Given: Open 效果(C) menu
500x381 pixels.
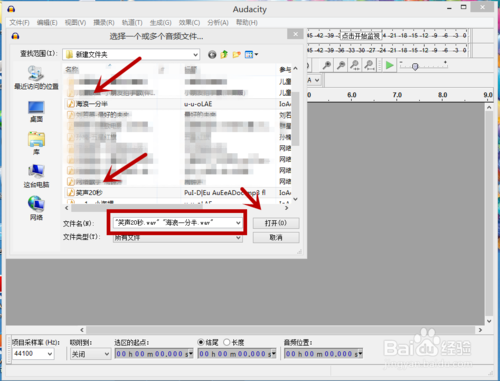Looking at the screenshot, I should tap(189, 23).
